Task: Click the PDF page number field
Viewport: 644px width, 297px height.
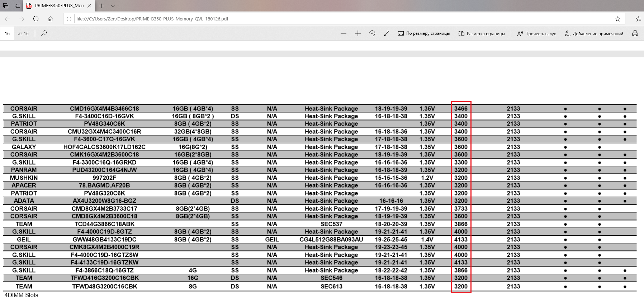Action: 7,33
